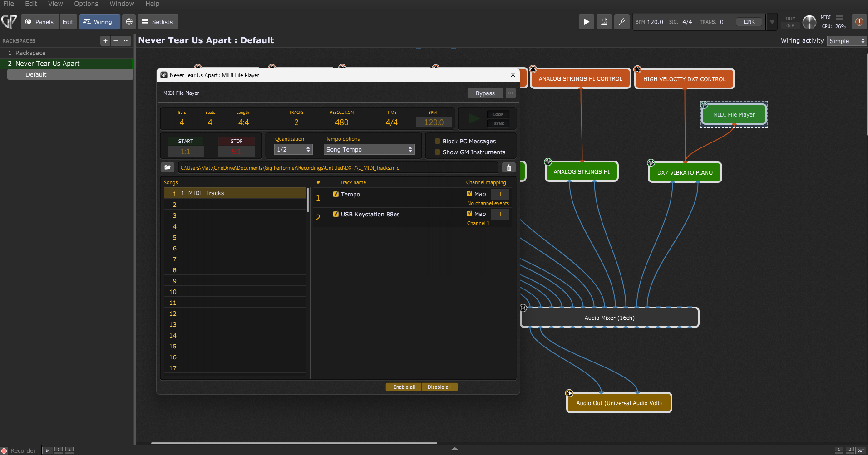Open the Options menu

pyautogui.click(x=86, y=4)
